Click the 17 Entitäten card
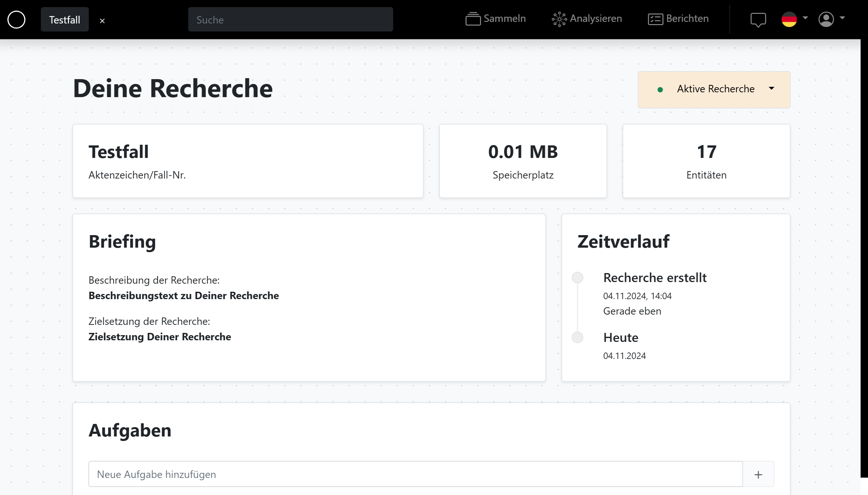The height and width of the screenshot is (495, 868). (706, 161)
